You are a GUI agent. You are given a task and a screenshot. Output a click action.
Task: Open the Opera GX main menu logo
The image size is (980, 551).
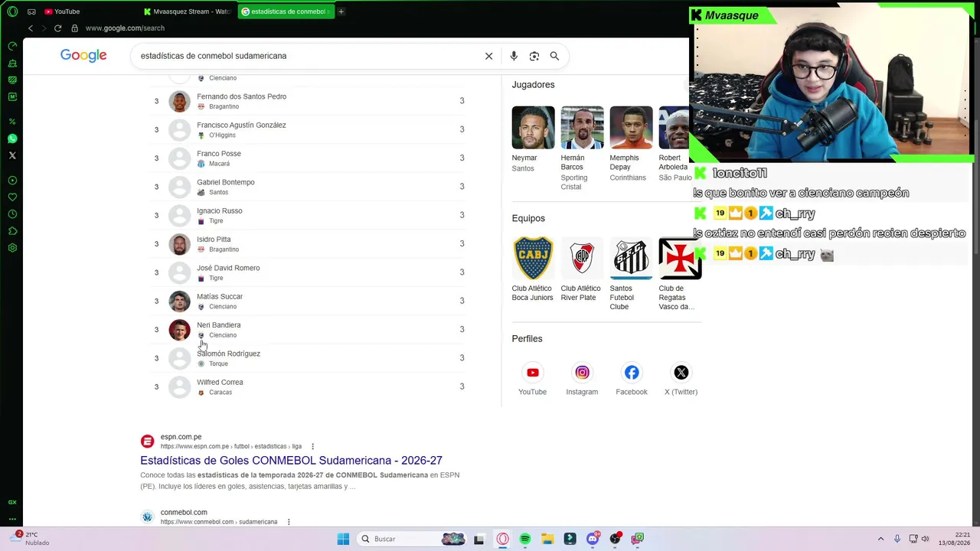tap(12, 11)
